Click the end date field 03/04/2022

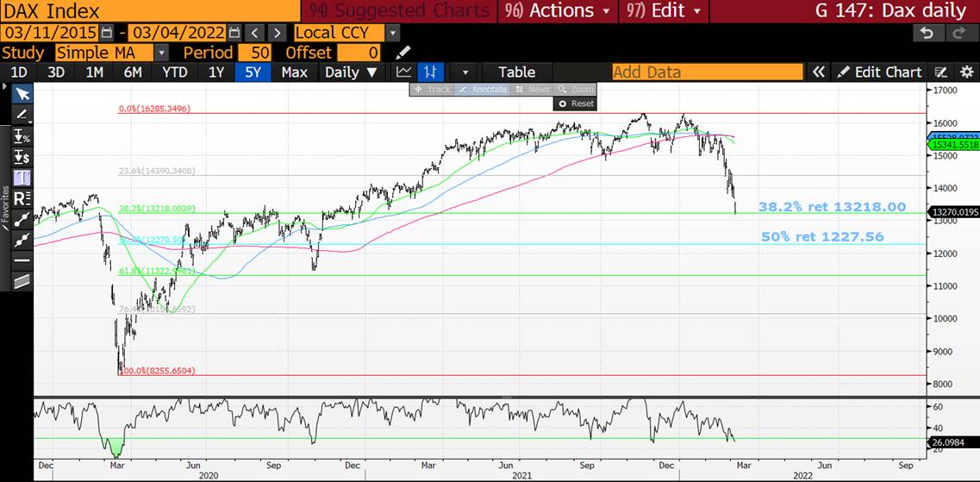178,33
